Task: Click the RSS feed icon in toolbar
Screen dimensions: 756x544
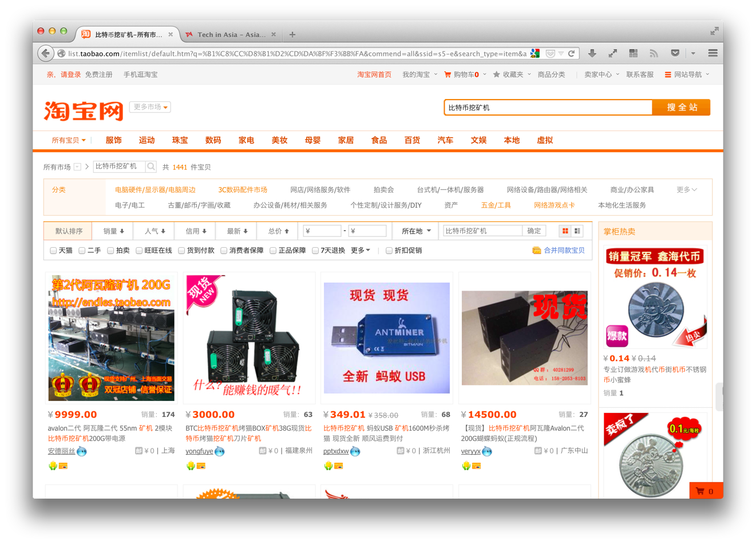Action: pos(654,53)
